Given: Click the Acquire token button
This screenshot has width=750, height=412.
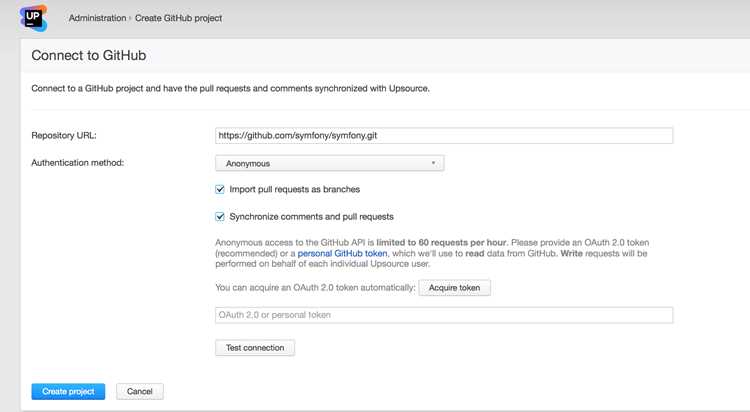Looking at the screenshot, I should click(454, 288).
